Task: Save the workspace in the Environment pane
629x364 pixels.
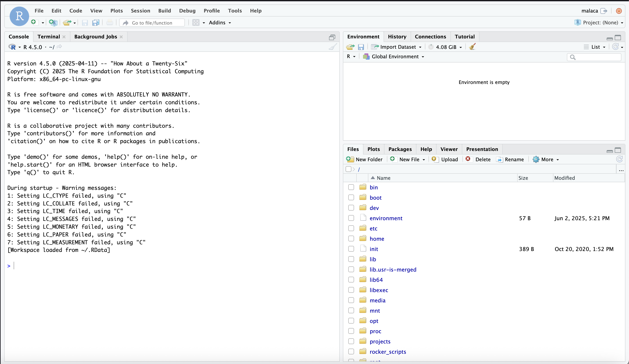Action: pyautogui.click(x=361, y=47)
